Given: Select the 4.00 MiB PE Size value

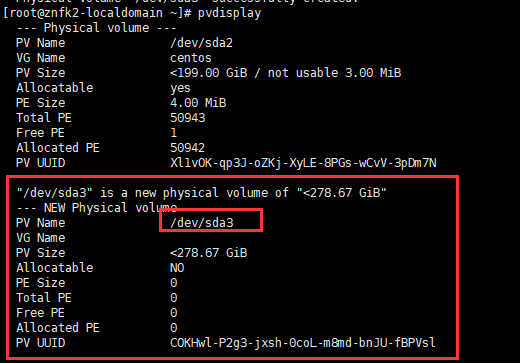Looking at the screenshot, I should coord(198,103).
